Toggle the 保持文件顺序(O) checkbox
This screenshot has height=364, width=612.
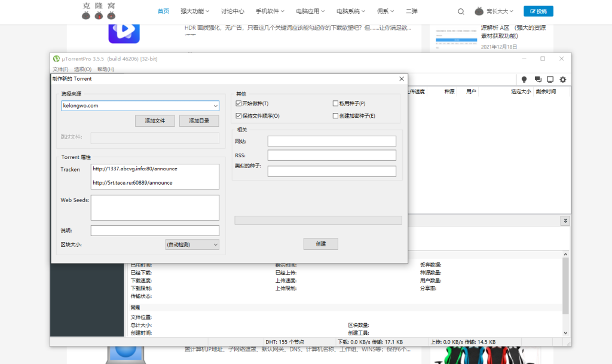(238, 116)
